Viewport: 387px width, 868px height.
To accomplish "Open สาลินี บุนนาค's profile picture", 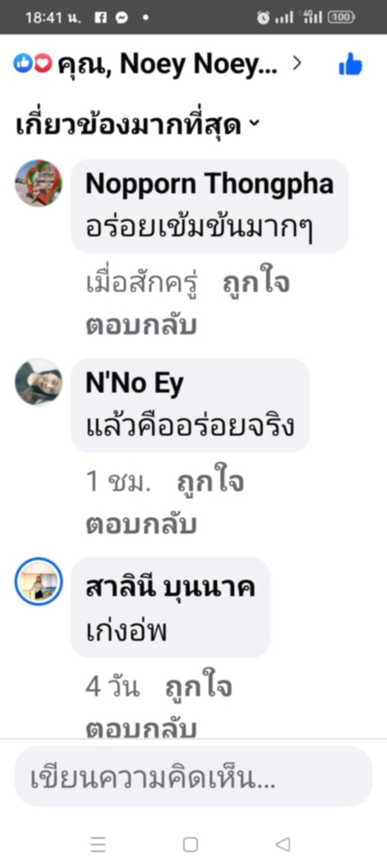I will [x=38, y=581].
